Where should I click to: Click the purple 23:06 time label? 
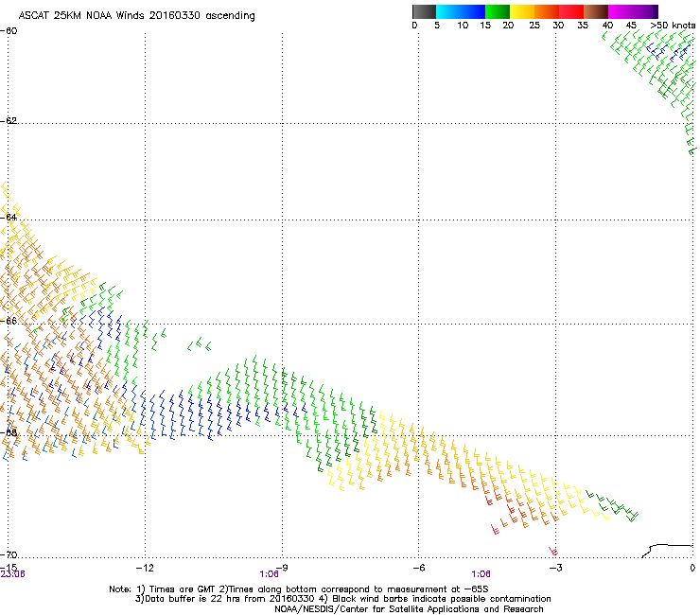(x=13, y=574)
